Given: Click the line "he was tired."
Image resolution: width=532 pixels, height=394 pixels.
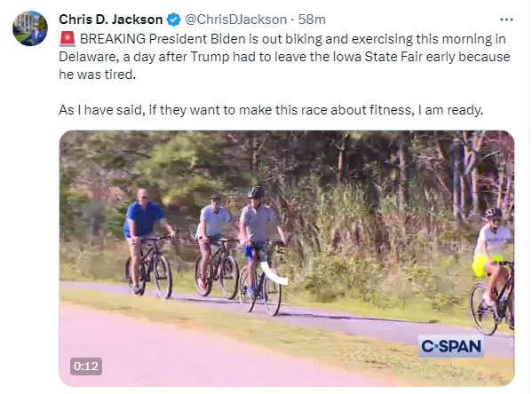Looking at the screenshot, I should [x=98, y=75].
